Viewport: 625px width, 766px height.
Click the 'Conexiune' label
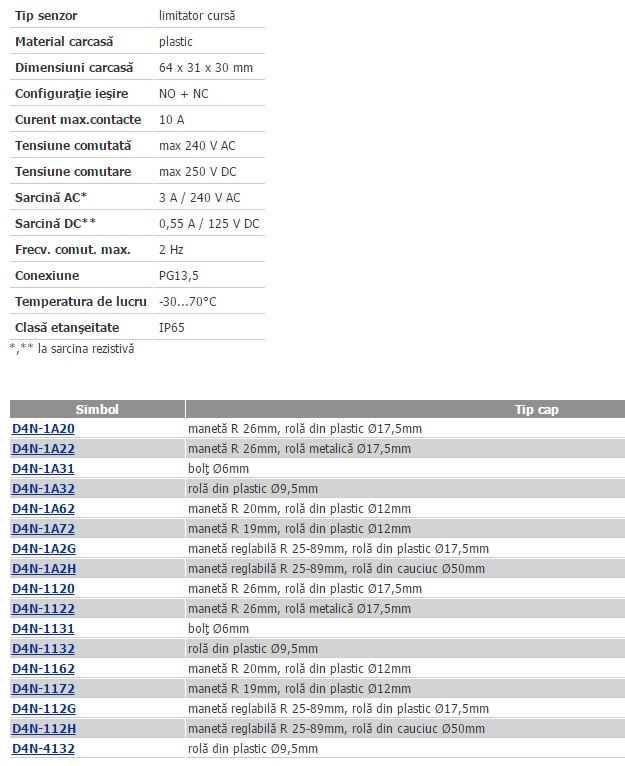[47, 276]
